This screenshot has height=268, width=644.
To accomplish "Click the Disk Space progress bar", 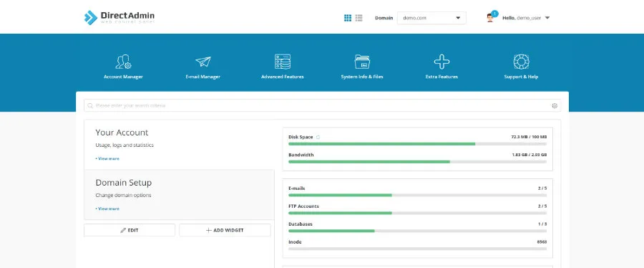I will pos(417,144).
